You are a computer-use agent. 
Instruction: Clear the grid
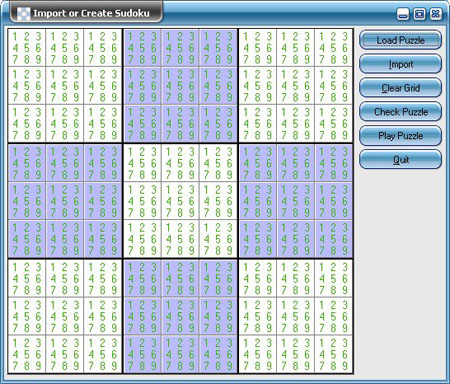pos(400,88)
